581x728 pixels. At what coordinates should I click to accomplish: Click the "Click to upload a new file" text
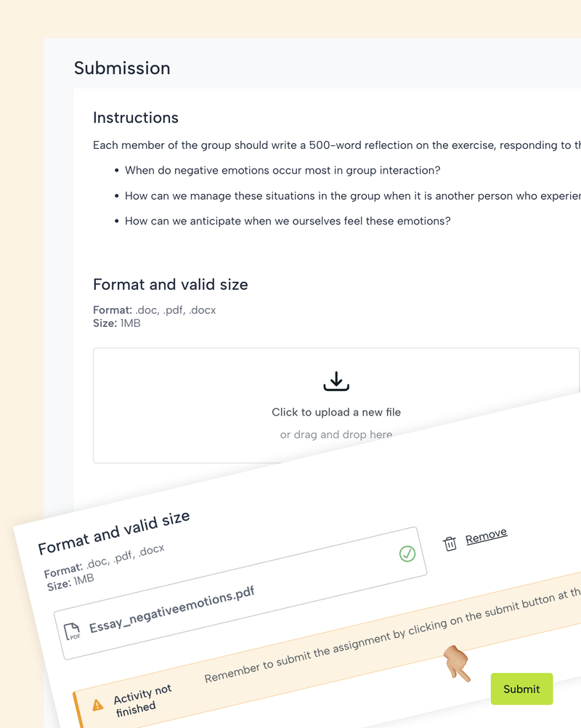(336, 412)
